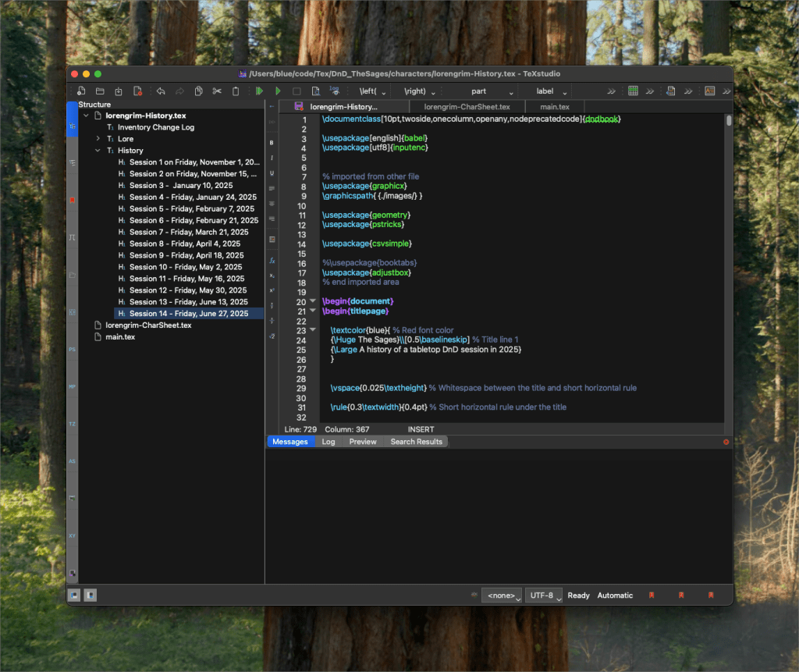Expand the Lore section in structure tree
Image resolution: width=799 pixels, height=672 pixels.
tap(98, 139)
